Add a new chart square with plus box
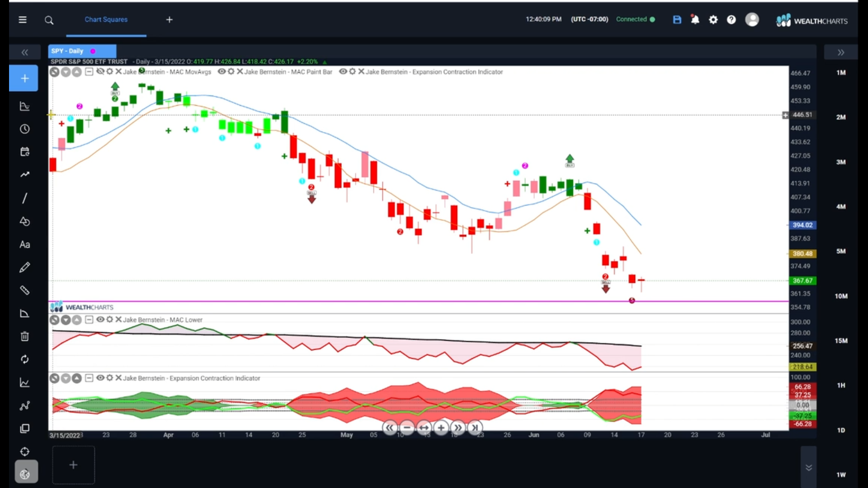This screenshot has height=488, width=868. click(x=73, y=465)
